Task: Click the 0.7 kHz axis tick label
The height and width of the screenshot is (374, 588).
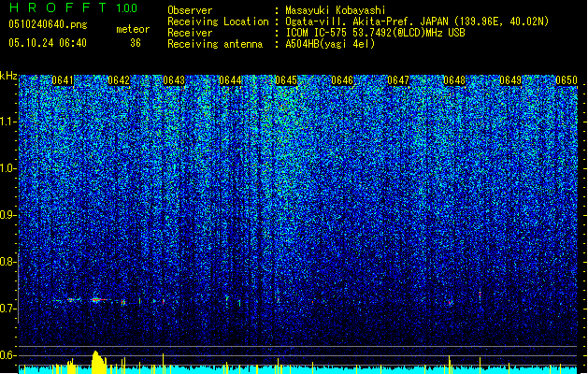Action: click(x=8, y=309)
